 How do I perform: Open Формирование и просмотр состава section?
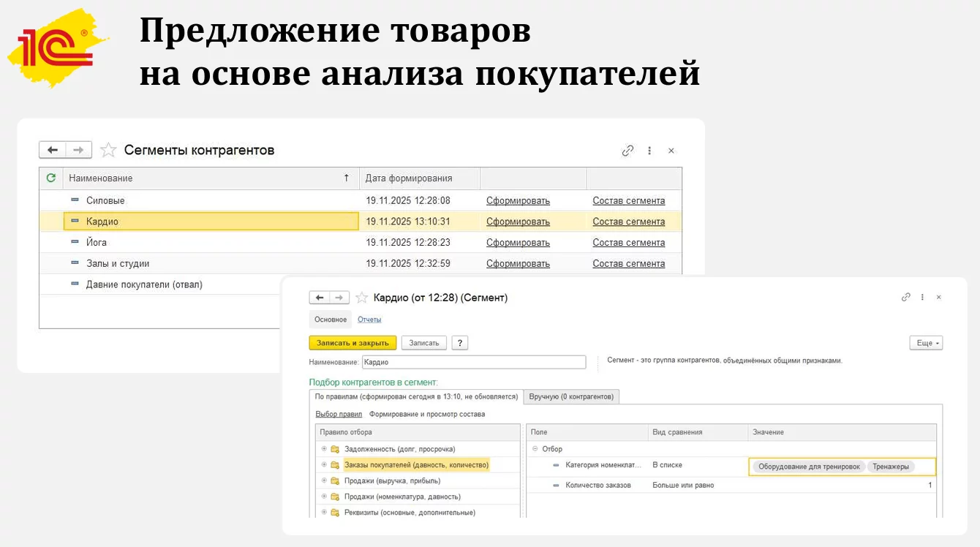click(427, 415)
